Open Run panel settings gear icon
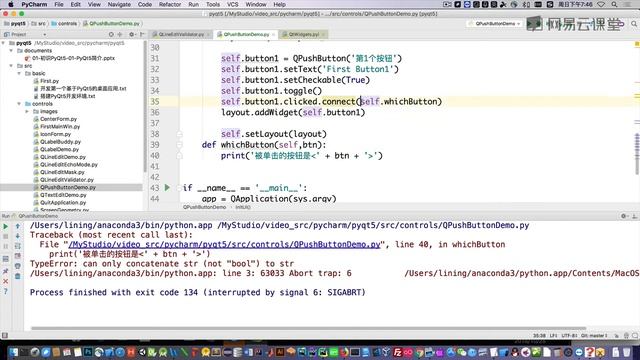 point(624,216)
